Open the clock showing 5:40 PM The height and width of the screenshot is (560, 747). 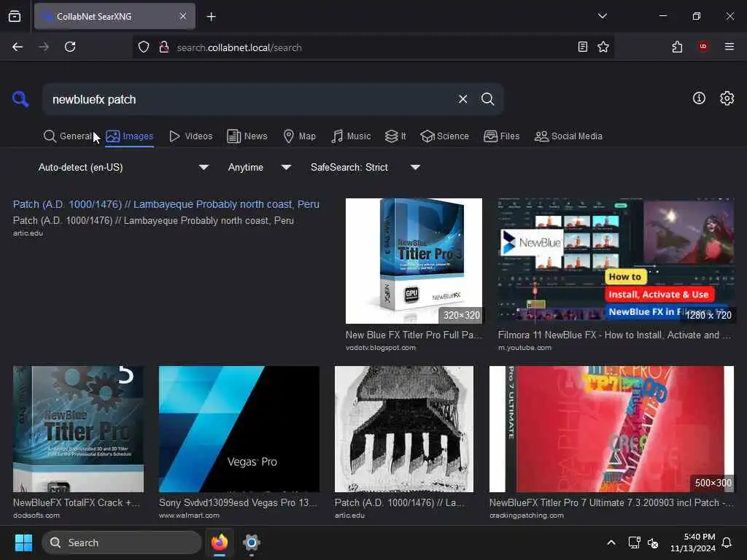[693, 542]
